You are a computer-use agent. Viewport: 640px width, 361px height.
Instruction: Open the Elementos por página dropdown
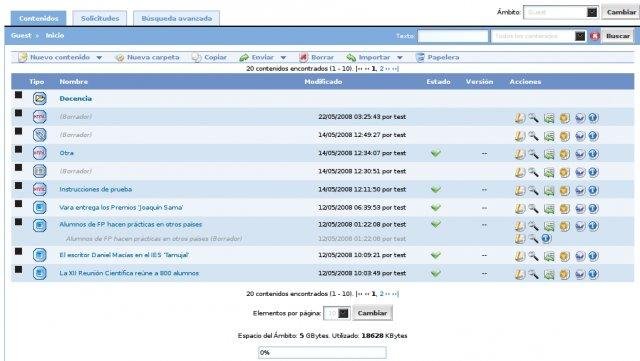click(336, 314)
